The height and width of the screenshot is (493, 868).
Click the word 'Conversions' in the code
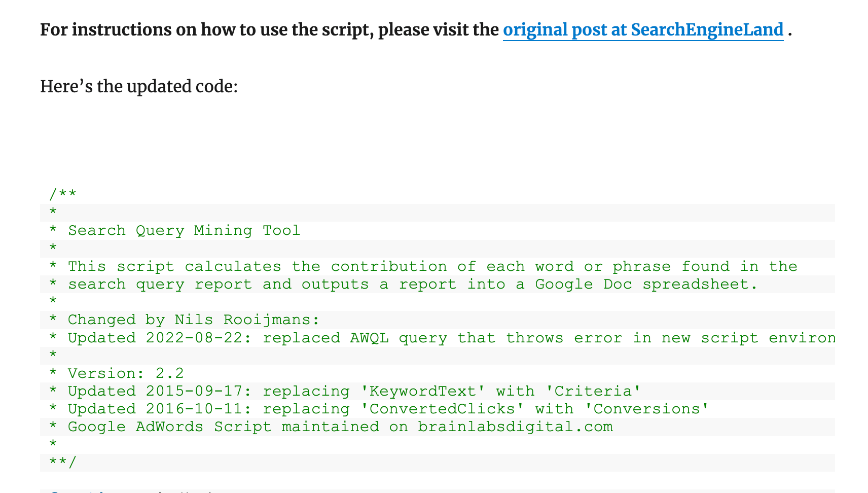tap(651, 409)
